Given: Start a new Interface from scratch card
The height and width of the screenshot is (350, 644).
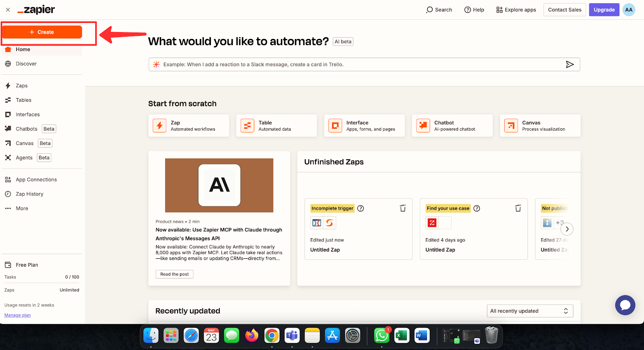Looking at the screenshot, I should tap(364, 126).
